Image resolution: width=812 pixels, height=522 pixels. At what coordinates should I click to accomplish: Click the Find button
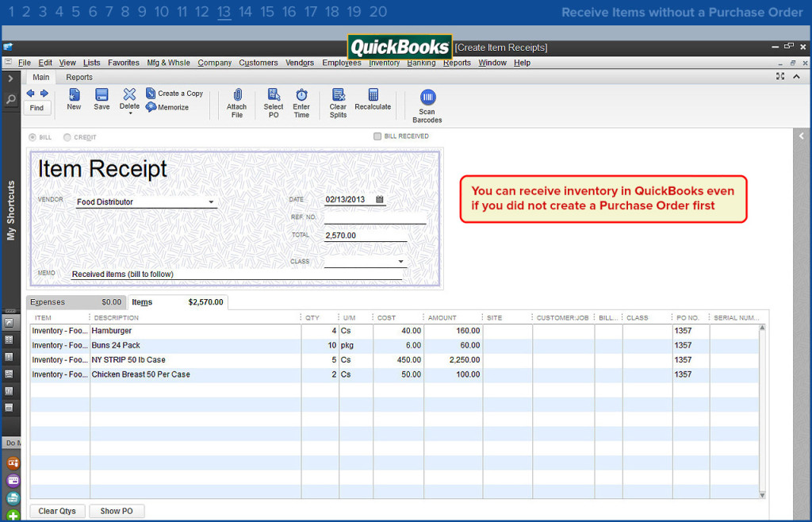pos(36,108)
